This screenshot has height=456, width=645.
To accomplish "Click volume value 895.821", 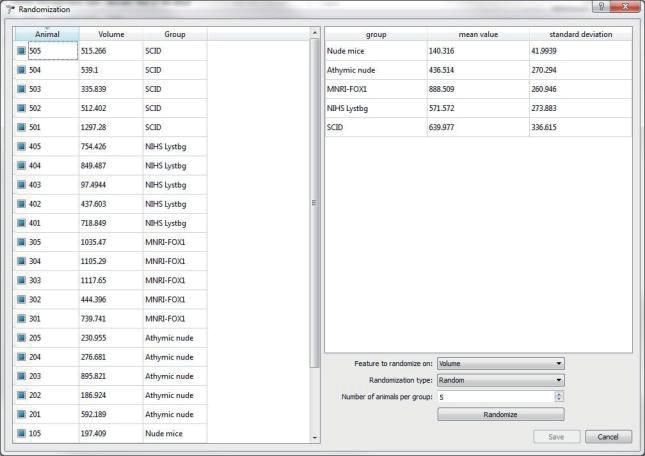I will coord(93,376).
